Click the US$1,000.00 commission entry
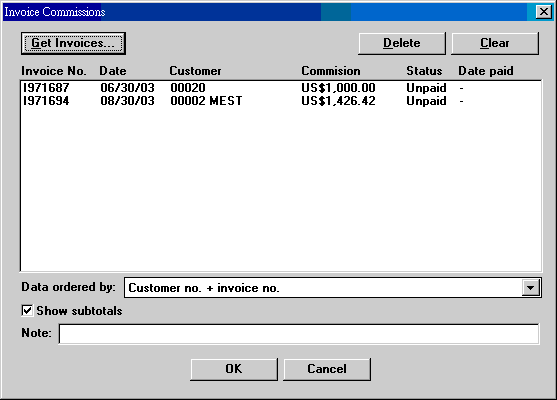The height and width of the screenshot is (400, 557). pos(338,88)
